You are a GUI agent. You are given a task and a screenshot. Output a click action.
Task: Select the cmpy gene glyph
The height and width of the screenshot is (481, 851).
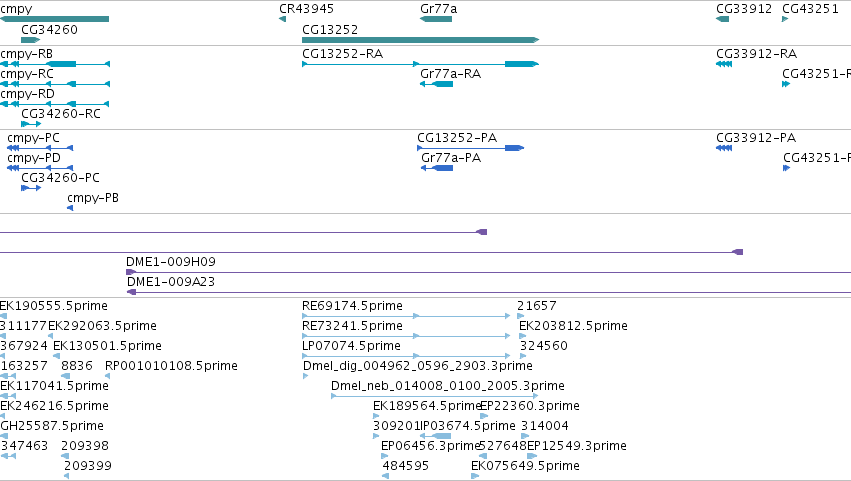pos(54,19)
